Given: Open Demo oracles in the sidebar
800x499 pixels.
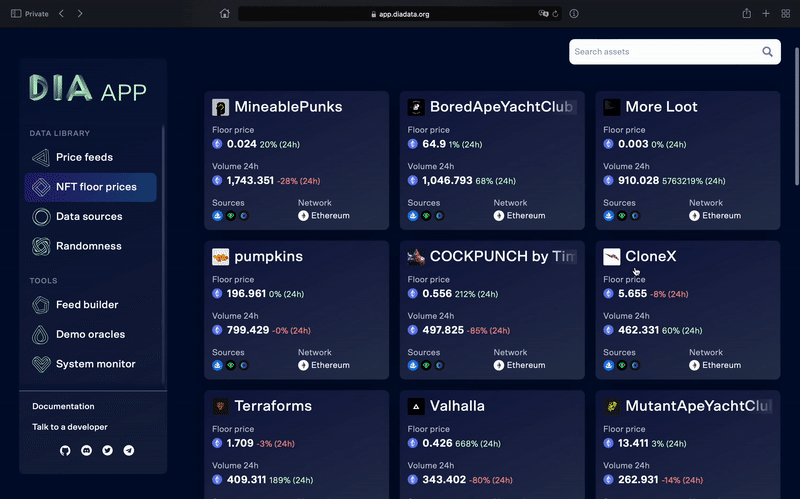Looking at the screenshot, I should pos(90,335).
